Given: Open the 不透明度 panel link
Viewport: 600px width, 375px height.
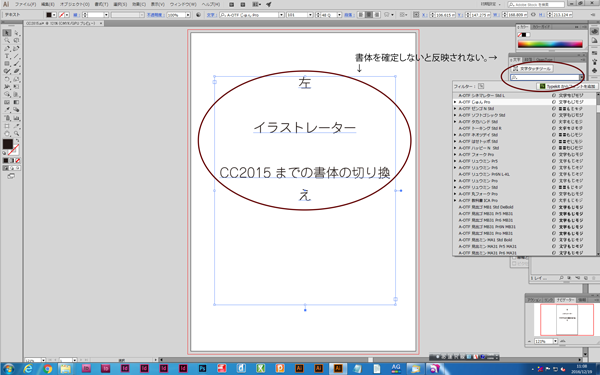Looking at the screenshot, I should click(x=156, y=15).
